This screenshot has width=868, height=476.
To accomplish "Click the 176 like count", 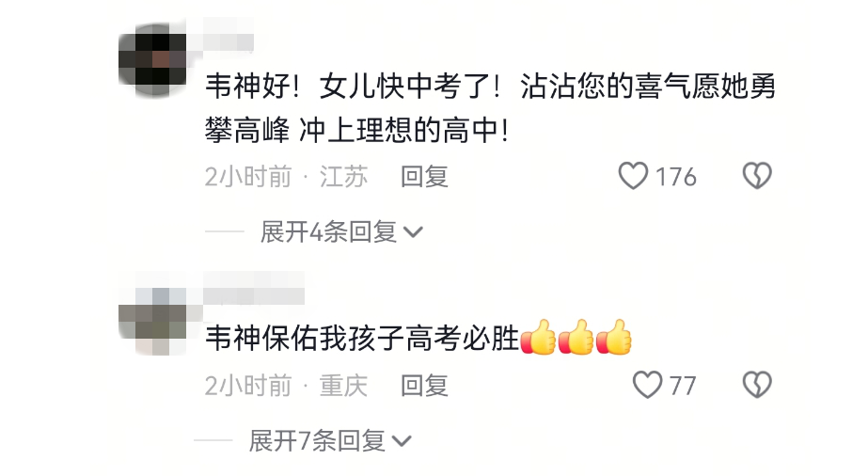I will pyautogui.click(x=676, y=177).
